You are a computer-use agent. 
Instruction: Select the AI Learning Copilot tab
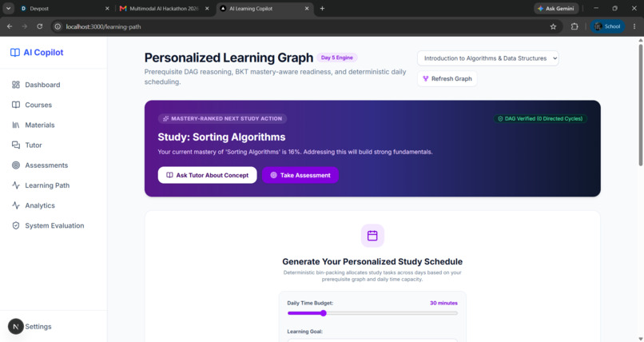(x=264, y=8)
